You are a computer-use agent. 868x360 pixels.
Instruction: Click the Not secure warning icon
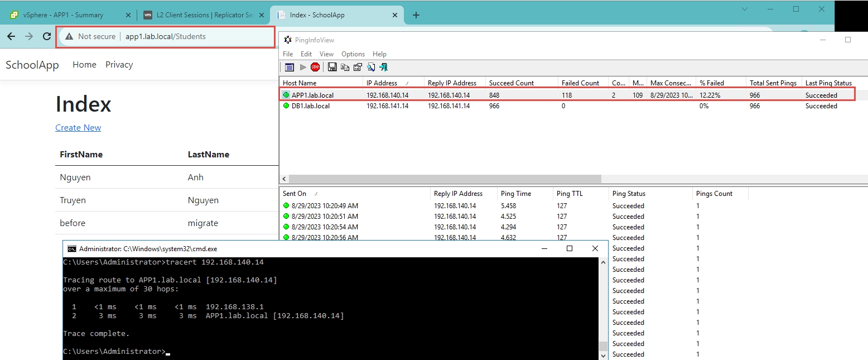[x=69, y=36]
